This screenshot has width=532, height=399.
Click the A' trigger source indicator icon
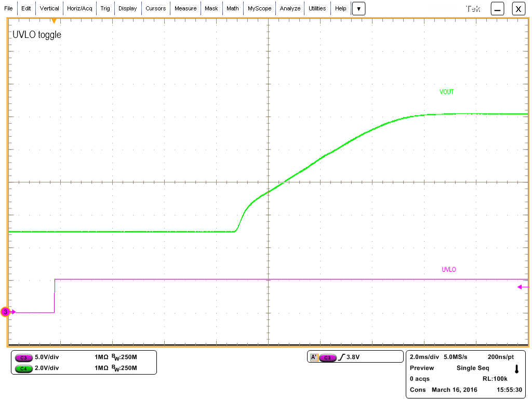(x=314, y=357)
